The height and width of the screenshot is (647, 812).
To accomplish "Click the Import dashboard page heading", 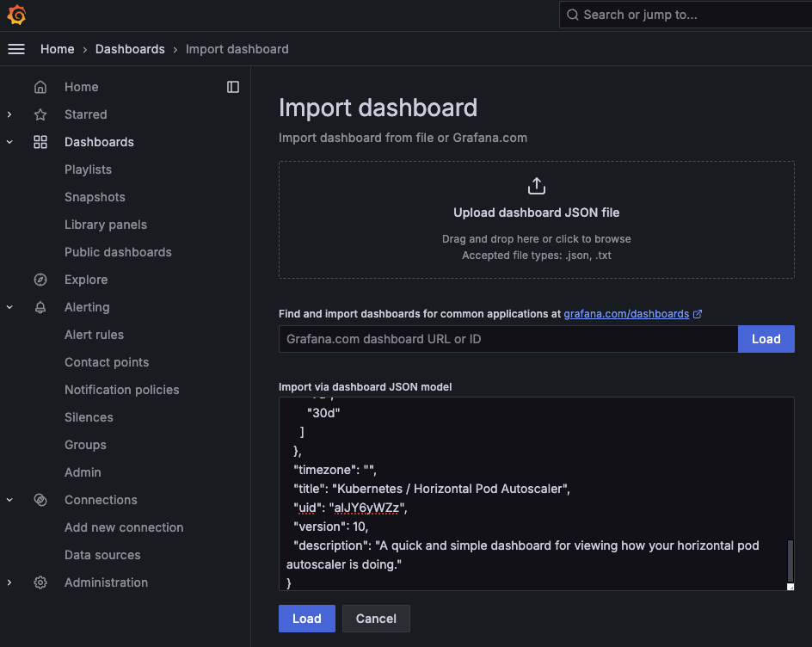I will [378, 108].
